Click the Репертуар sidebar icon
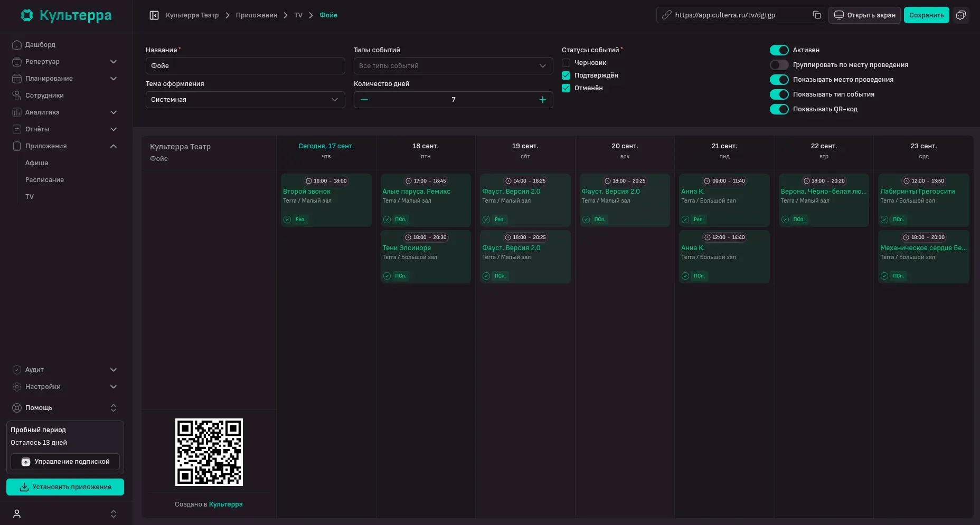 coord(17,62)
